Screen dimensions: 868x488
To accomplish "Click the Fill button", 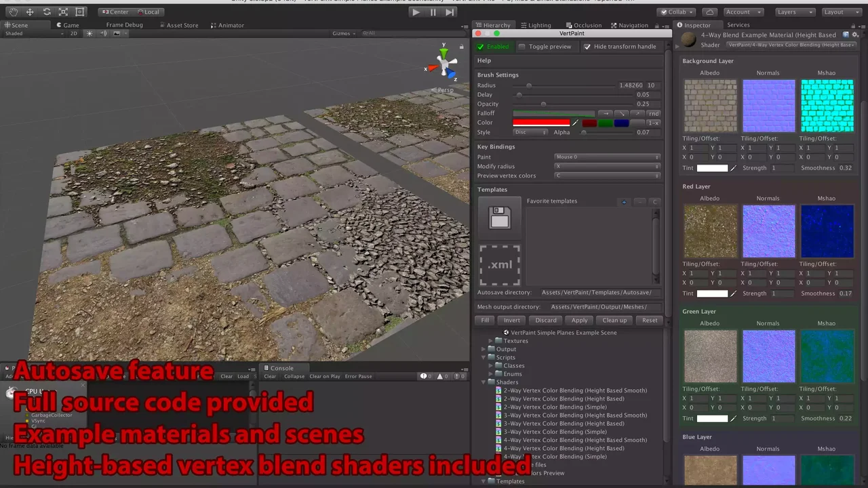I will tap(485, 320).
